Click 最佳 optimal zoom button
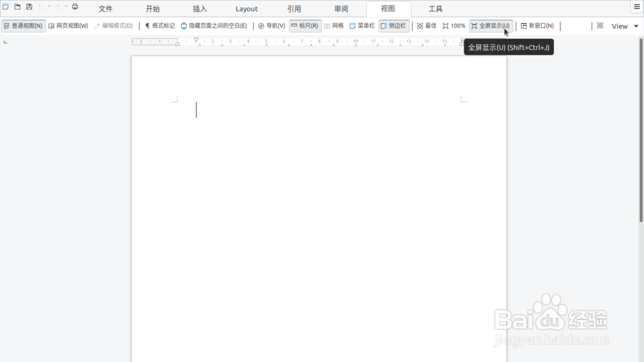644x362 pixels. point(427,26)
